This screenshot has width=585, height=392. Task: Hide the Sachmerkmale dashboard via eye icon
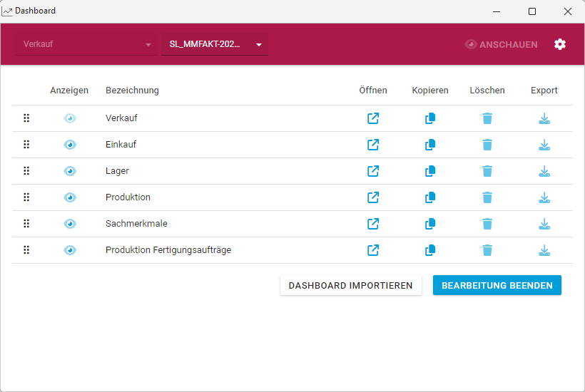click(70, 224)
